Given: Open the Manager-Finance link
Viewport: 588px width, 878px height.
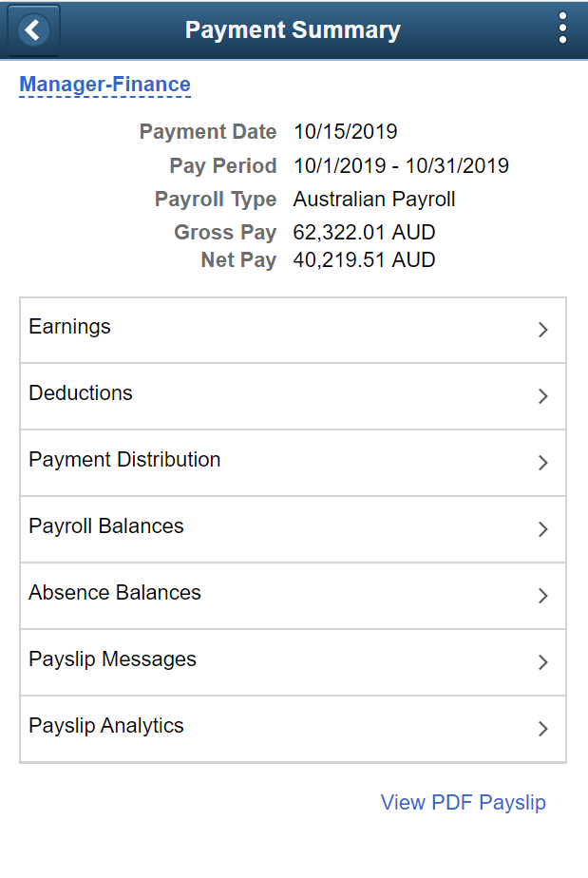Looking at the screenshot, I should point(104,85).
